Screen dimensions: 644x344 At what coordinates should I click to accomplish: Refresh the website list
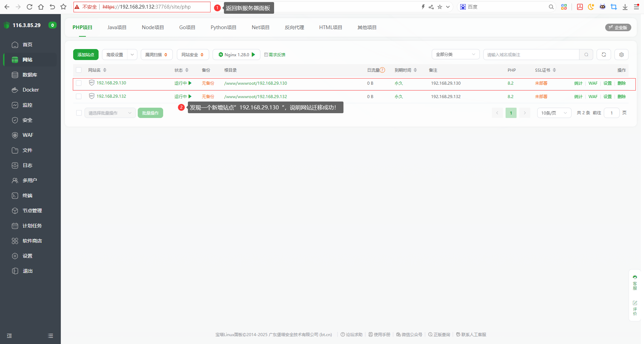point(603,54)
